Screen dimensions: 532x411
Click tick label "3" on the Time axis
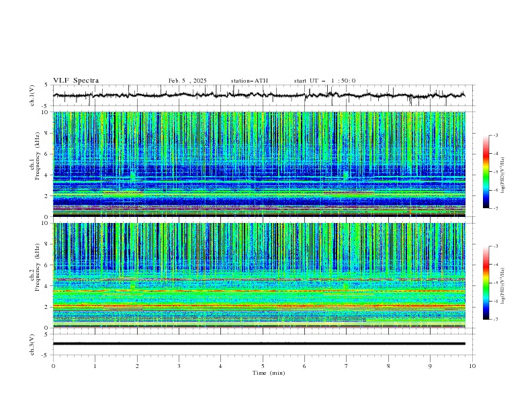click(179, 366)
